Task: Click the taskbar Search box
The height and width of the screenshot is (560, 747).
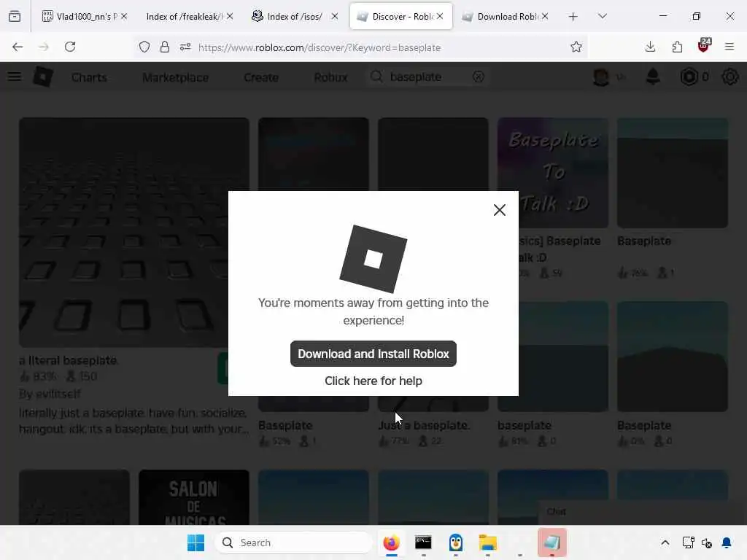Action: click(294, 542)
